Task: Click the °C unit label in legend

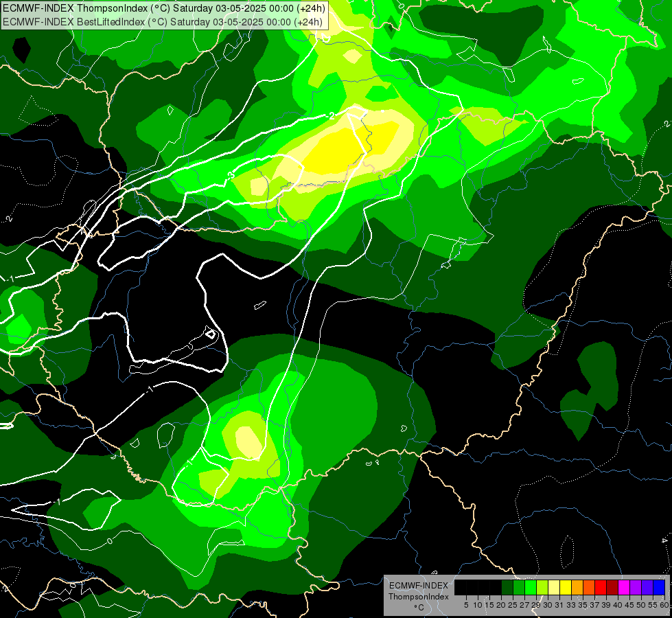Action: [419, 608]
